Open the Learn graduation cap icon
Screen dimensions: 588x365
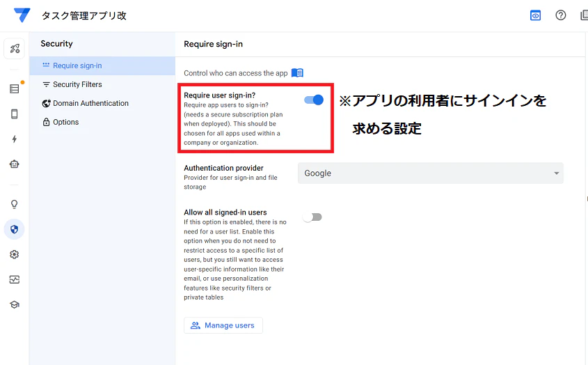click(x=14, y=304)
